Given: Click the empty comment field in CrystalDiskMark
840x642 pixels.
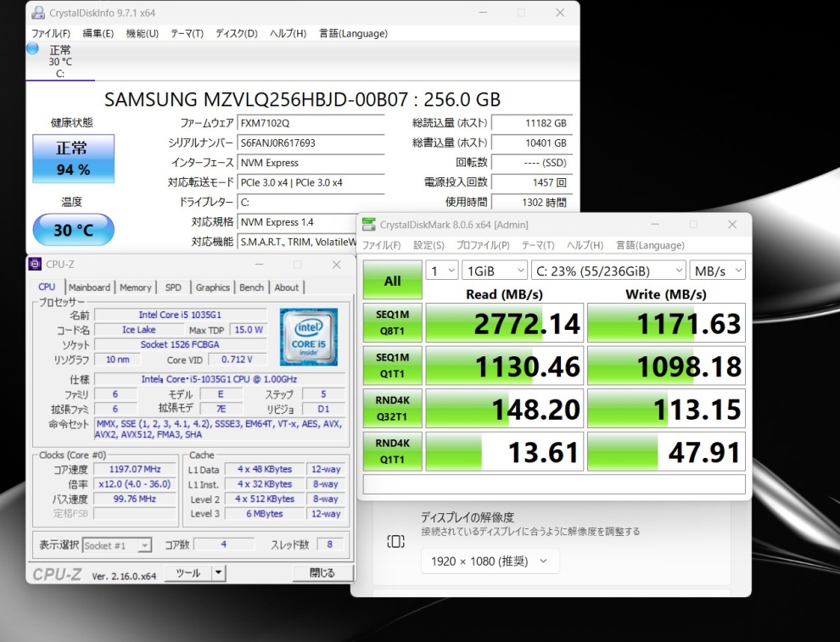Looking at the screenshot, I should 554,484.
